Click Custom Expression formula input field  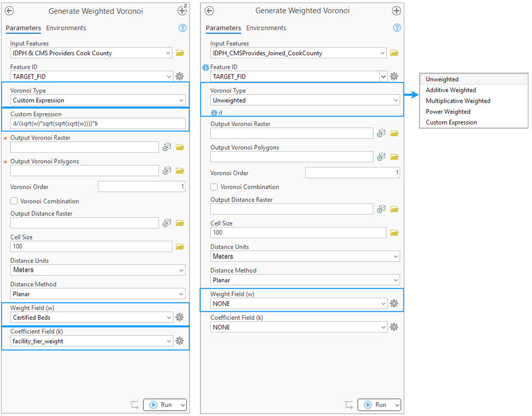97,123
